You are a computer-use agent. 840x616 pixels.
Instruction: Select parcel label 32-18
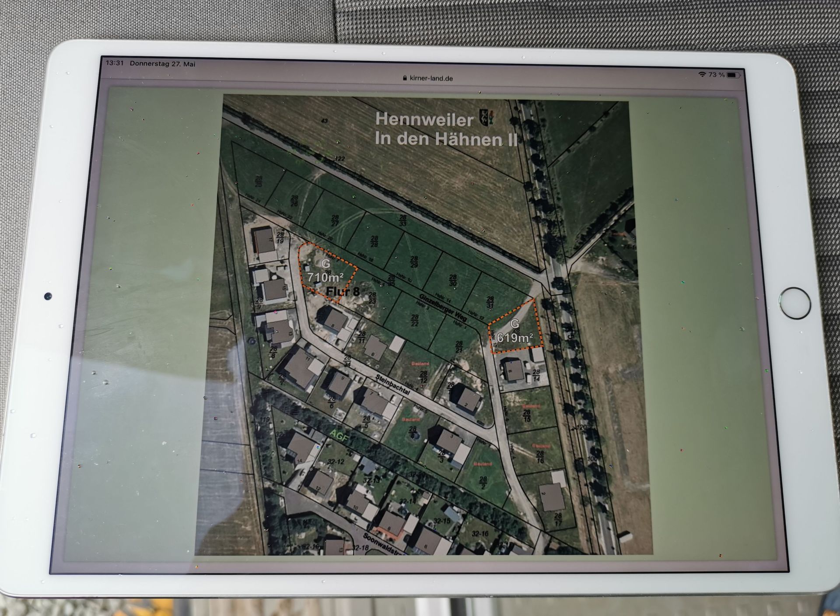[360, 548]
